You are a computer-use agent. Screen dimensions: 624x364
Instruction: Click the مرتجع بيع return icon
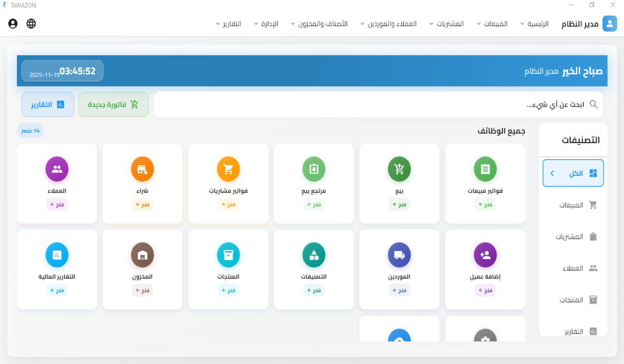[314, 169]
